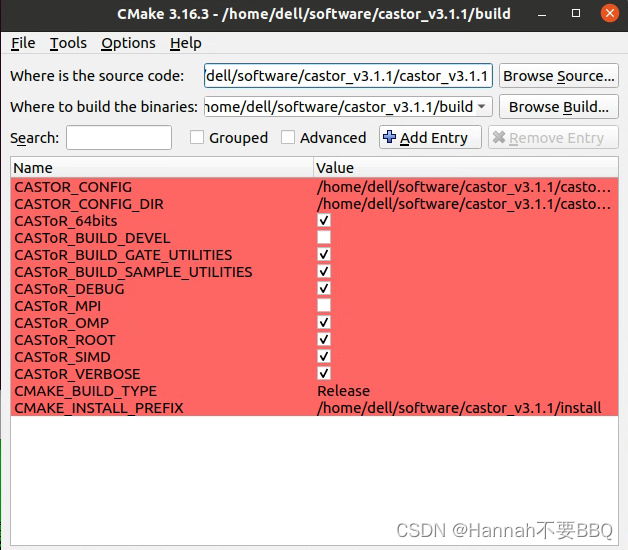Click the CASTOR_CONFIG_DIR path value
628x550 pixels.
click(464, 204)
